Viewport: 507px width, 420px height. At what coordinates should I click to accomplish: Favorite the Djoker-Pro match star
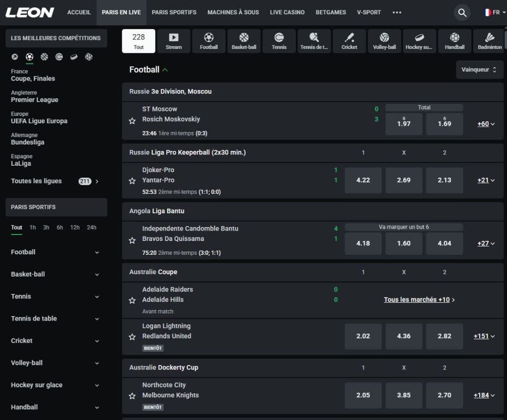pyautogui.click(x=132, y=181)
